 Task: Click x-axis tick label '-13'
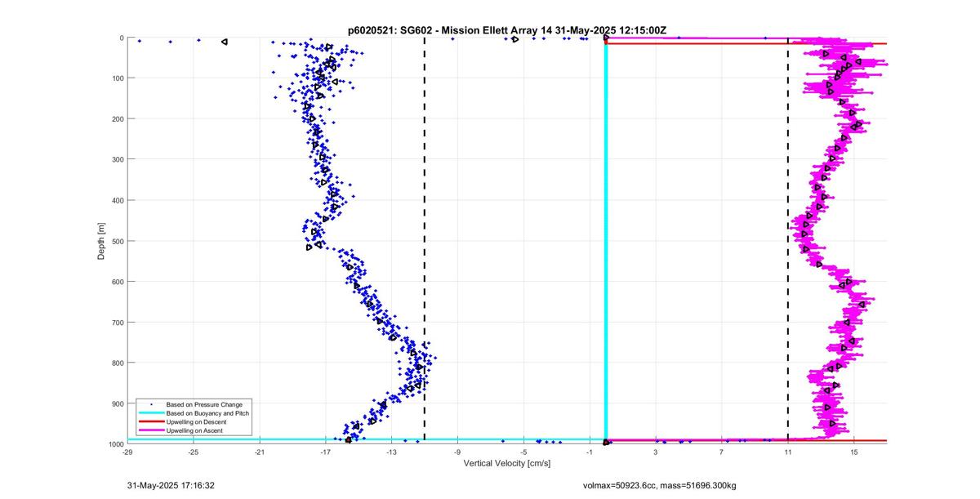click(392, 451)
